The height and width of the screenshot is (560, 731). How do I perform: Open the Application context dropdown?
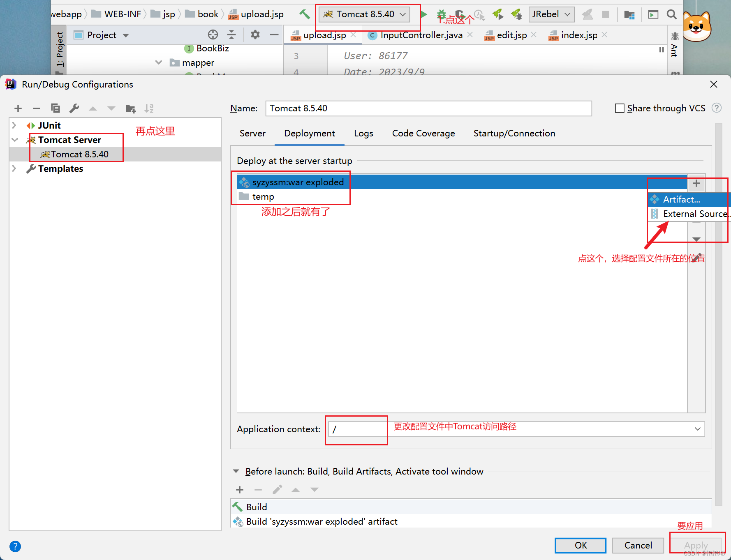pyautogui.click(x=697, y=429)
